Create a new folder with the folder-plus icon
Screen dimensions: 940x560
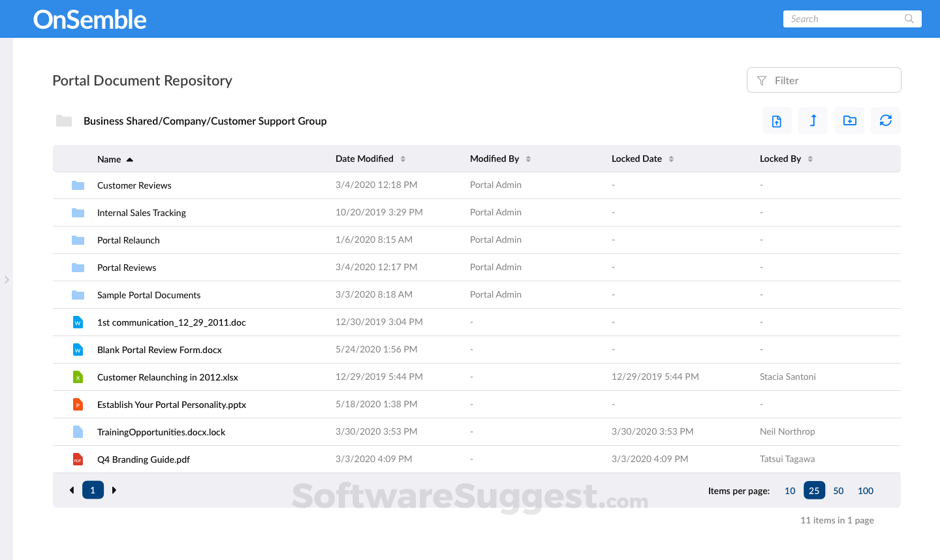(x=849, y=120)
